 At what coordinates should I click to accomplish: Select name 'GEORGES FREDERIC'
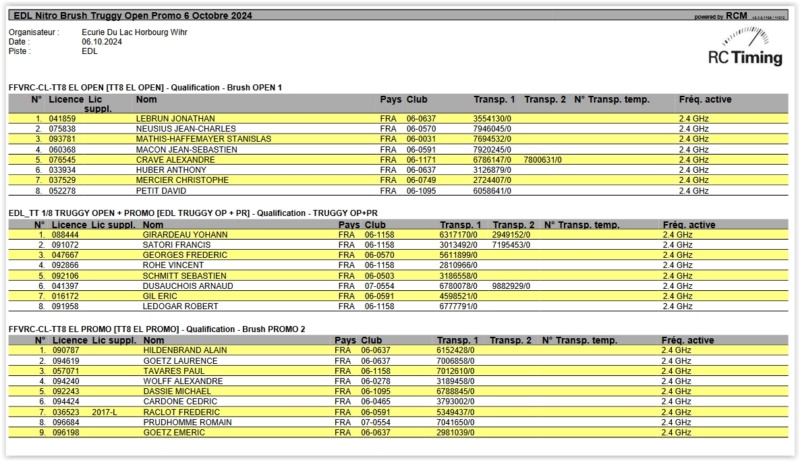pos(185,255)
